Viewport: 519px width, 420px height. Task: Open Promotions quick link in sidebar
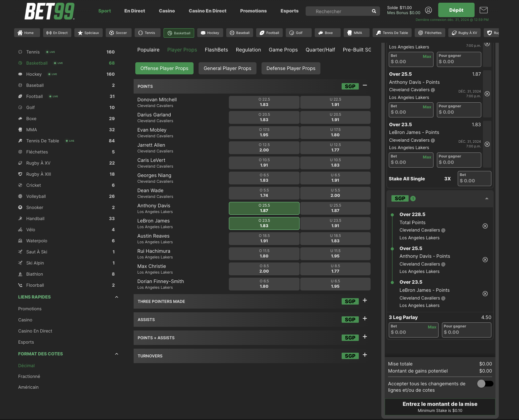(x=30, y=309)
